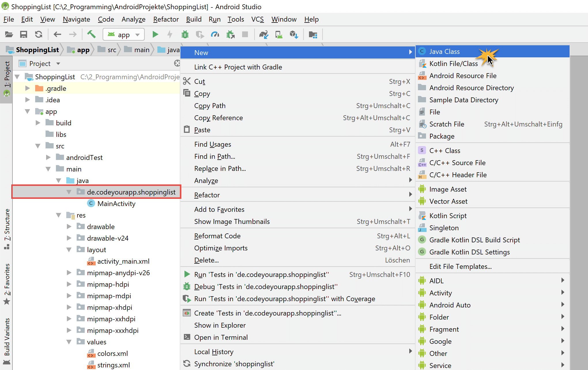This screenshot has height=370, width=588.
Task: Collapse the res folder
Action: tap(59, 215)
